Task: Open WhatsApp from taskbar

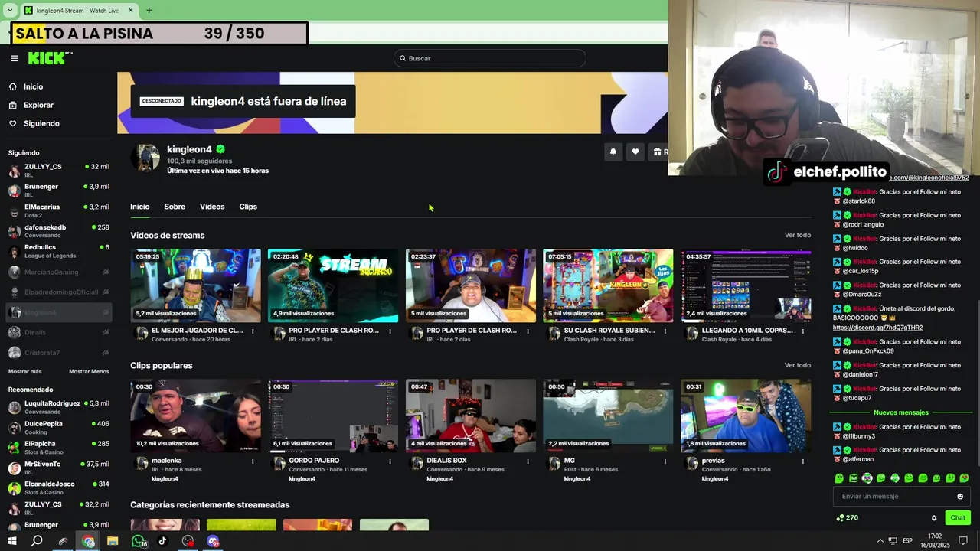Action: [138, 541]
